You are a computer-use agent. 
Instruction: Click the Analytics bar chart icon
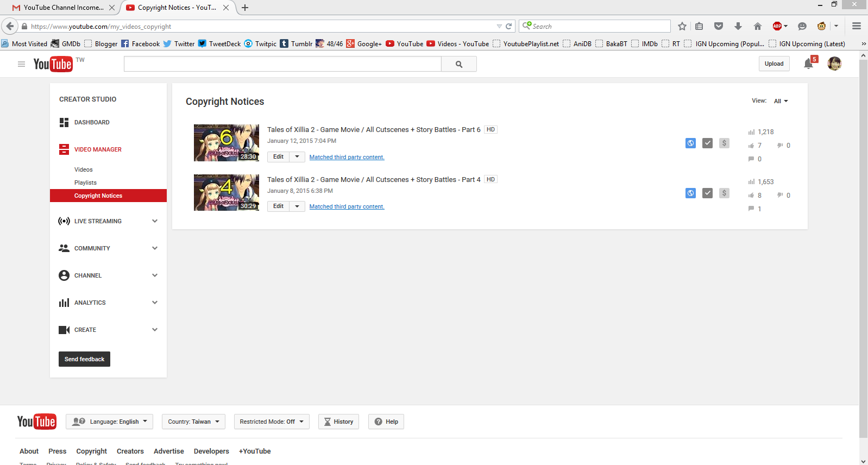click(x=64, y=303)
